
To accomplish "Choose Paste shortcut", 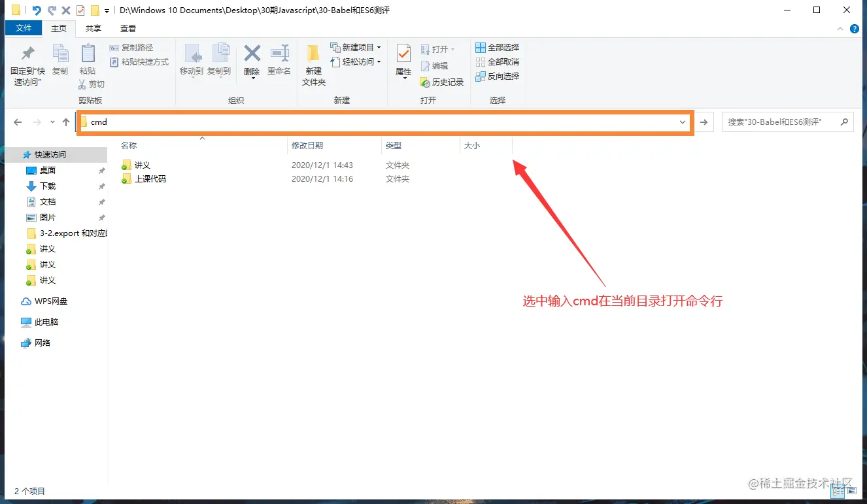I will (139, 62).
